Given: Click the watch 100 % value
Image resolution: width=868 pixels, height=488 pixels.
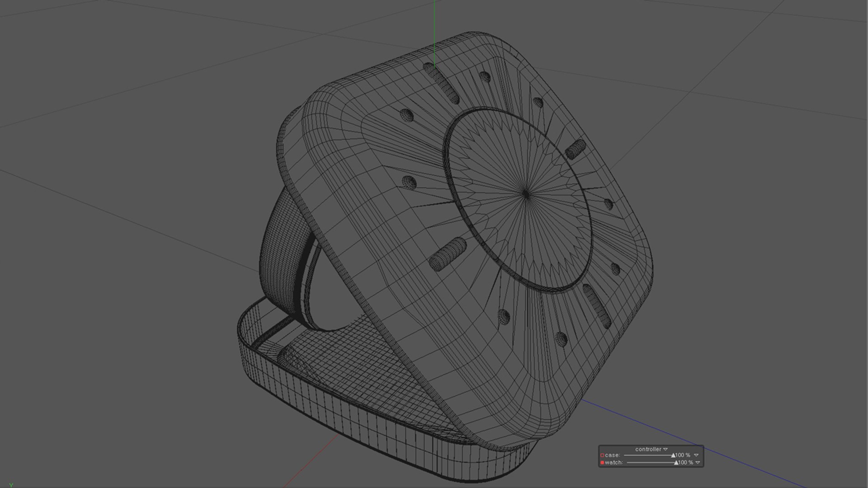Looking at the screenshot, I should 686,463.
